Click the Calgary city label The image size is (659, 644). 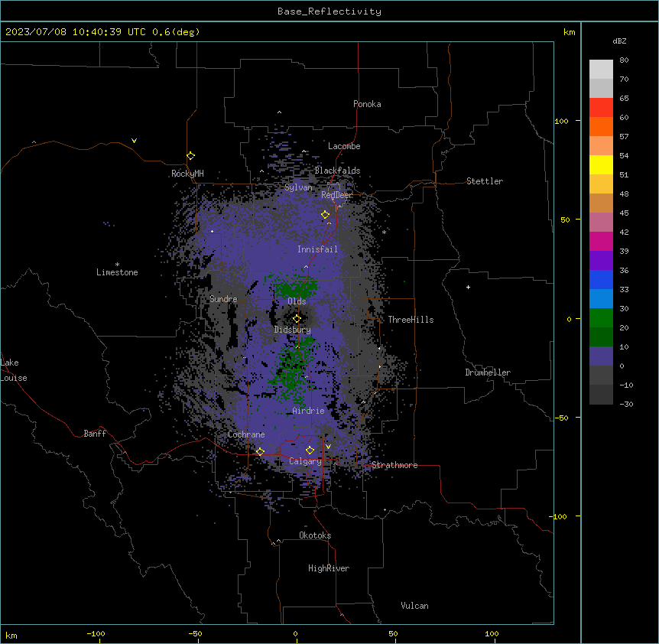(x=305, y=461)
